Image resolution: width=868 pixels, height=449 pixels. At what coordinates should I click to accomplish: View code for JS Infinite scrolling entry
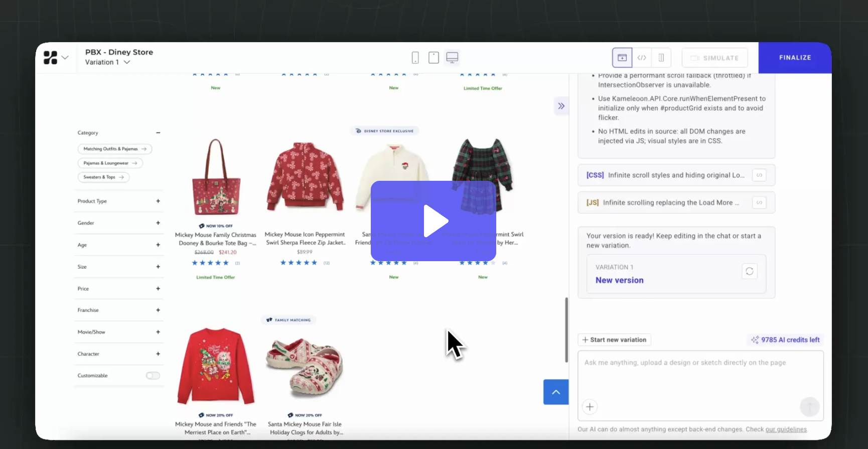coord(759,203)
